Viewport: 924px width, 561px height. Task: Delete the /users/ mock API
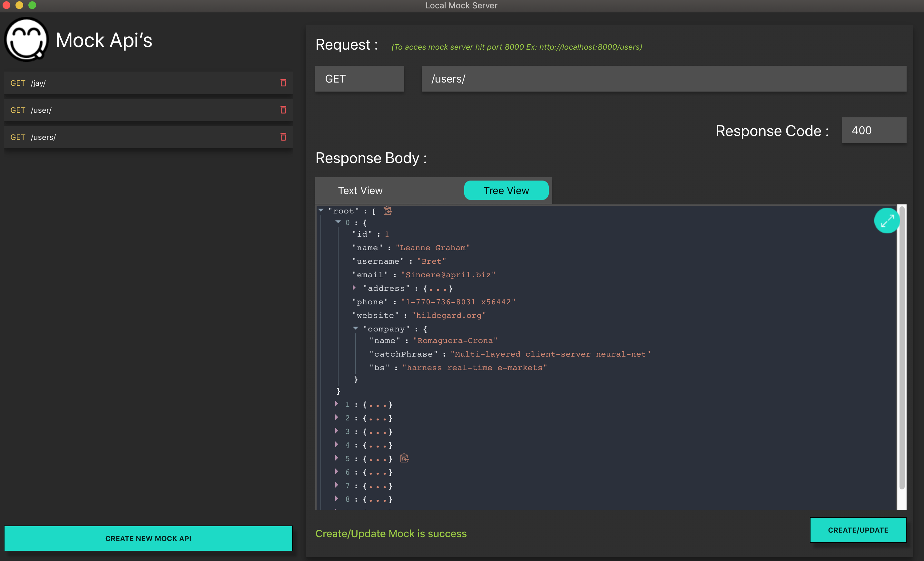pyautogui.click(x=283, y=137)
